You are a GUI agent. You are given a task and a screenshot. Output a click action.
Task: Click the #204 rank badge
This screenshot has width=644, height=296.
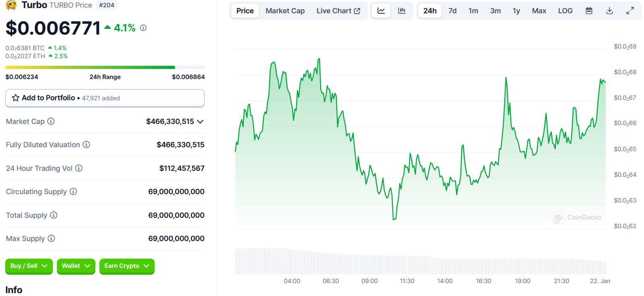(107, 5)
